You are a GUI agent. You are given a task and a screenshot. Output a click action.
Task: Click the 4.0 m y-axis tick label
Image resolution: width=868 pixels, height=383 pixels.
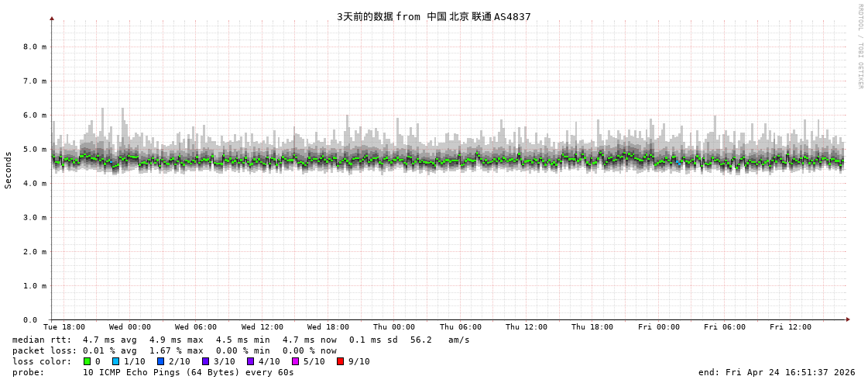pos(34,183)
